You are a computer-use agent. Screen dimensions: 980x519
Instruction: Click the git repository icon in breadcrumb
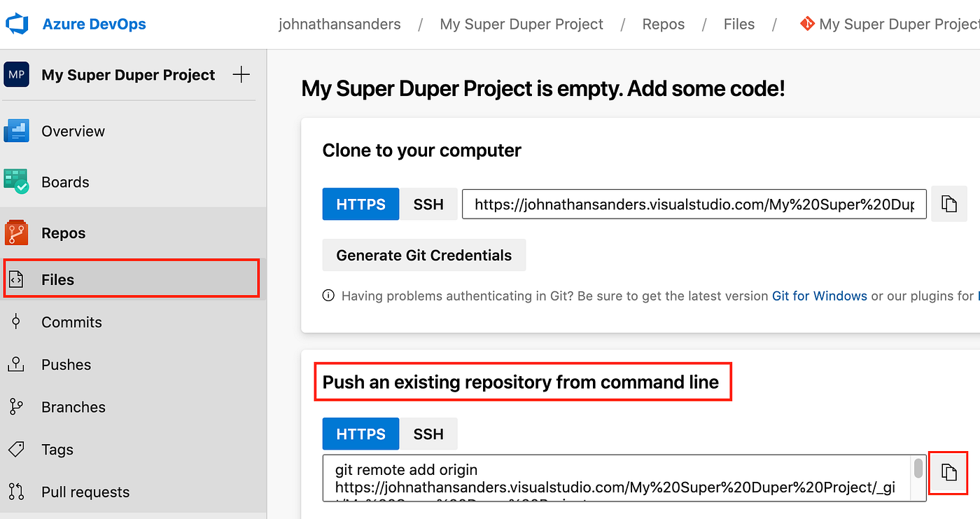pos(807,24)
